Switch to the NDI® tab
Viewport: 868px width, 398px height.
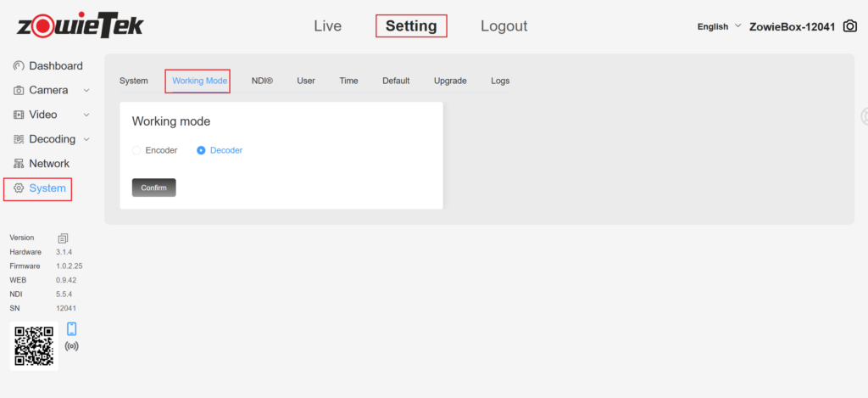click(x=262, y=81)
